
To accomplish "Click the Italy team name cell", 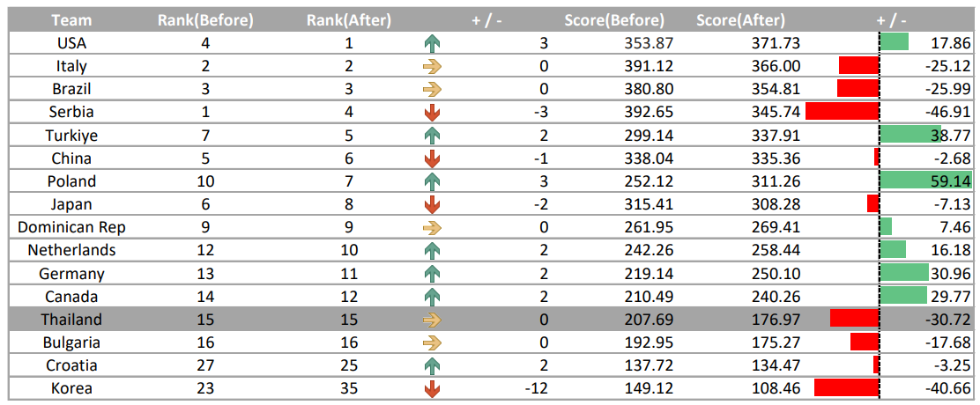I will pos(71,66).
